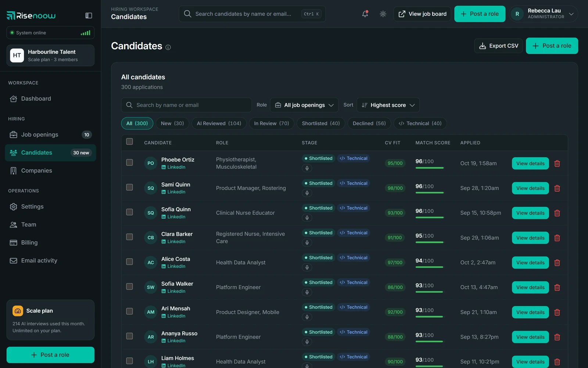View details for Alice Costa

click(530, 263)
